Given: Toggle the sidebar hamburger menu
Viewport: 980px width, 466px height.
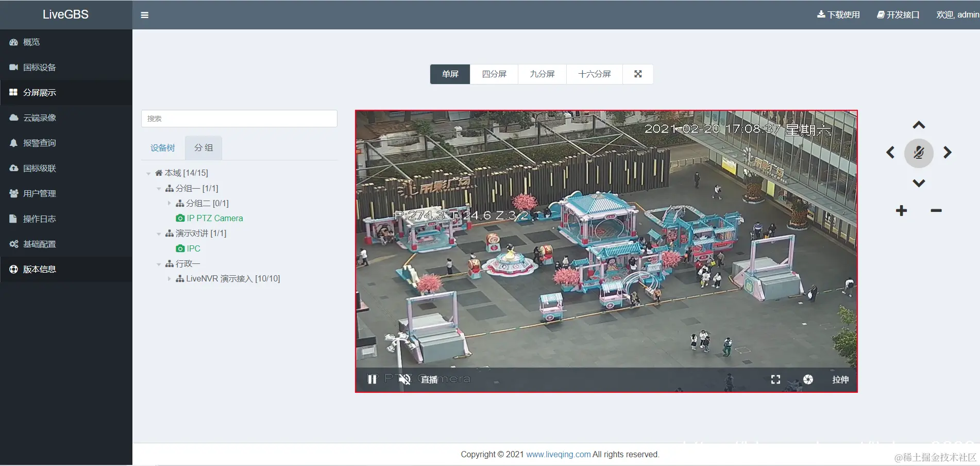Looking at the screenshot, I should [x=145, y=15].
